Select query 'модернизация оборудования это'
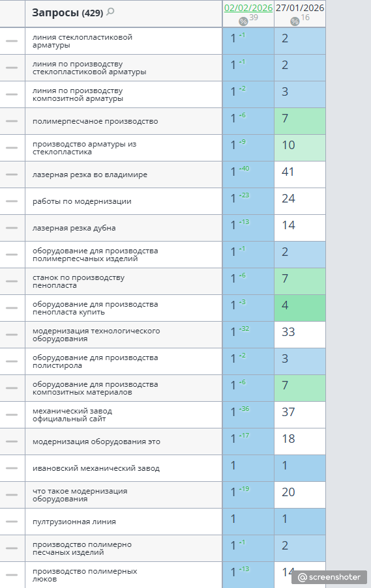 point(96,441)
